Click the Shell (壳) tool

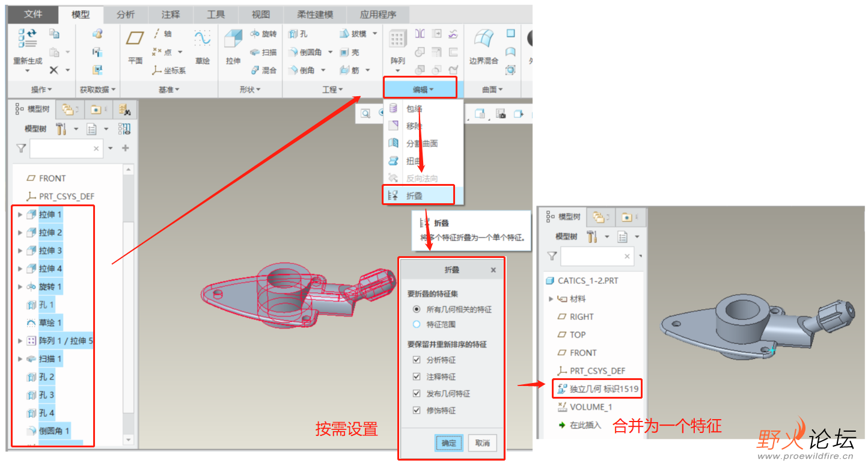point(349,52)
